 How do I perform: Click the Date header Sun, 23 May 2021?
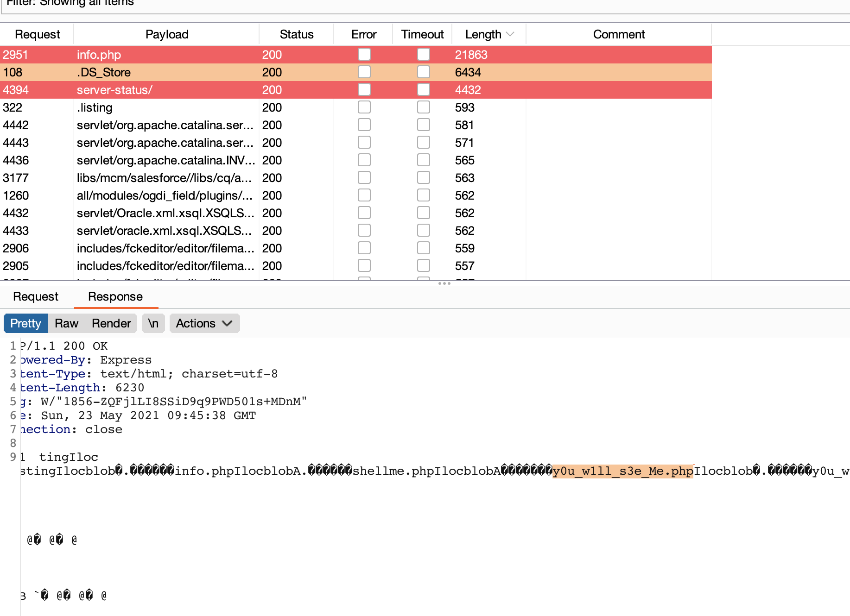(x=138, y=415)
